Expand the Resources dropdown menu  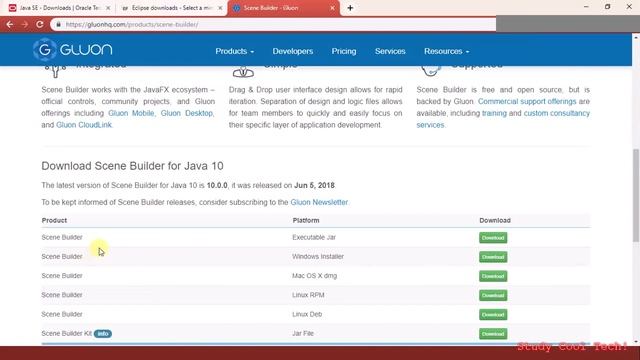[x=447, y=51]
